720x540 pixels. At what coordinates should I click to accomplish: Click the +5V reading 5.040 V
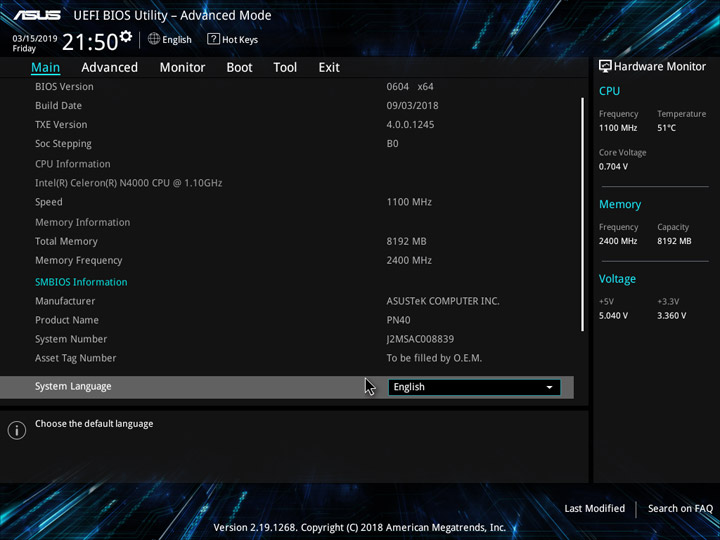tap(613, 315)
